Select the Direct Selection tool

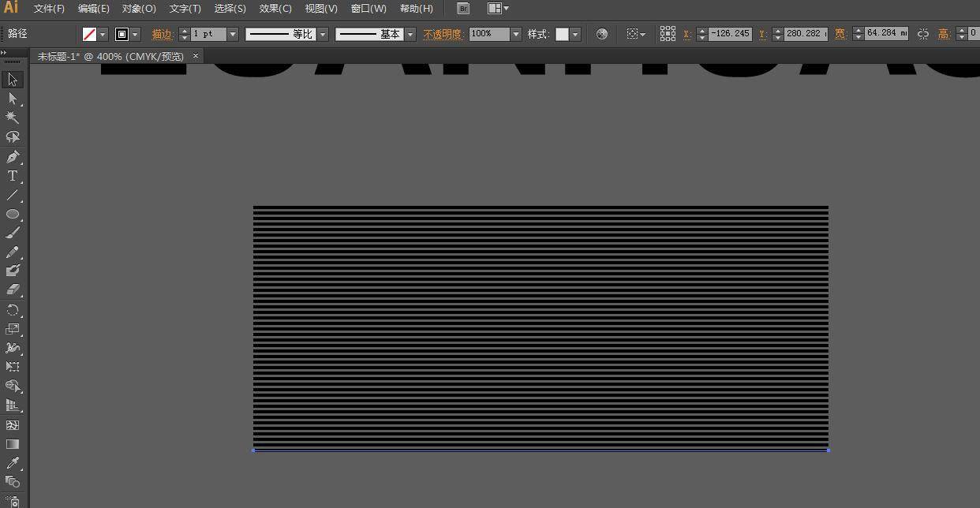point(13,99)
